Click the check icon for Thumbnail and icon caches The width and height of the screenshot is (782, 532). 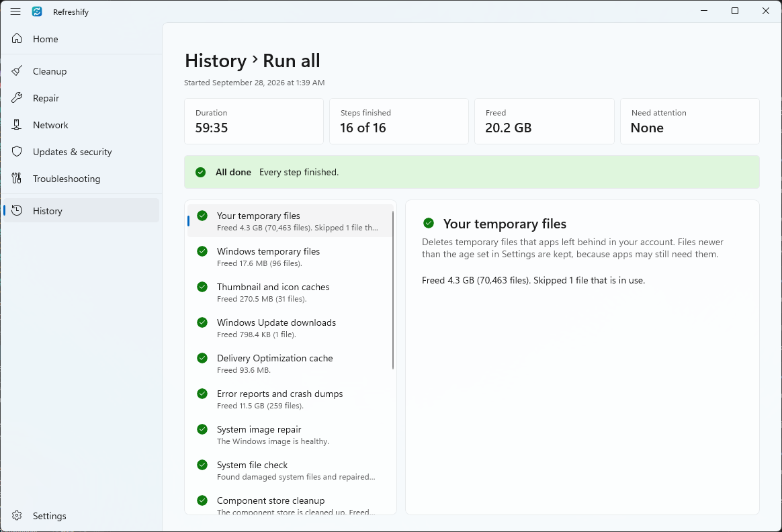click(x=202, y=287)
